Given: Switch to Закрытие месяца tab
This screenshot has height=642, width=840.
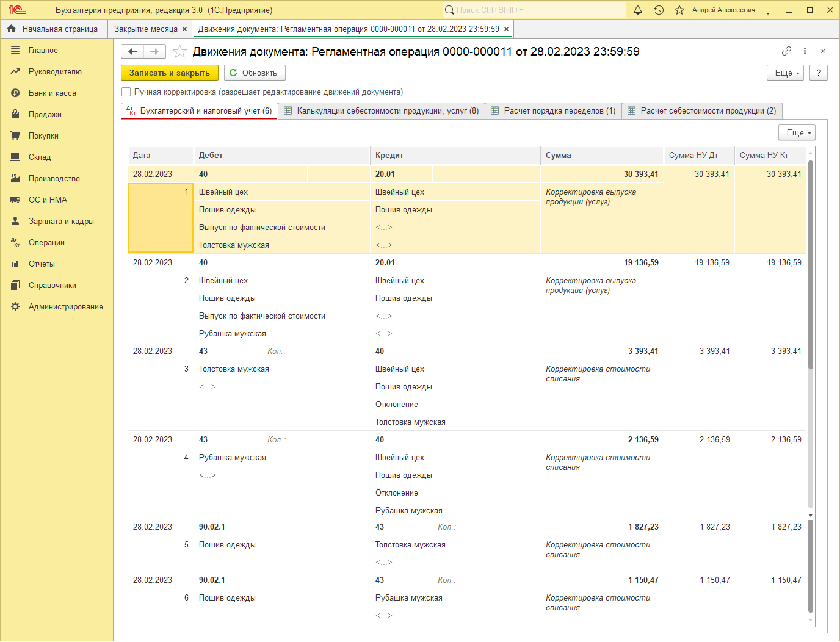Looking at the screenshot, I should click(150, 29).
